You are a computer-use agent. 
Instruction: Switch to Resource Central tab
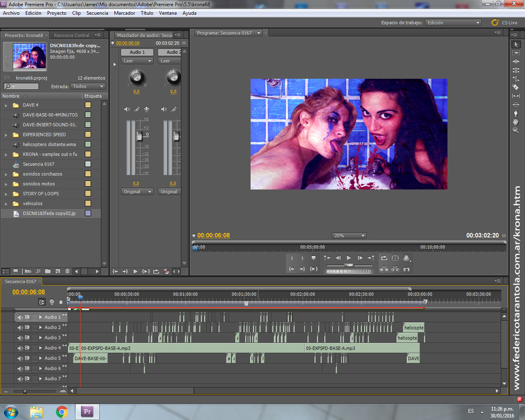point(71,35)
